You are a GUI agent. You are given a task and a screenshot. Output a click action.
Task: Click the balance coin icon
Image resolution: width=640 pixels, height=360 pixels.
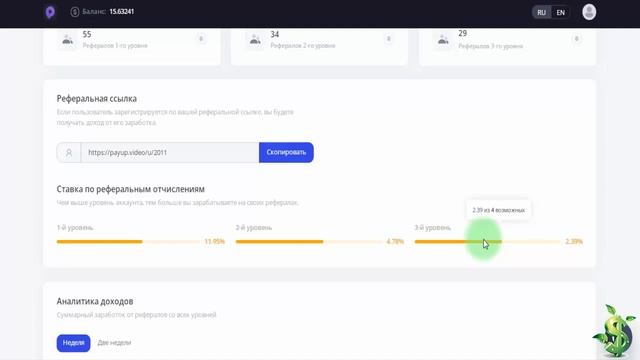pos(75,12)
